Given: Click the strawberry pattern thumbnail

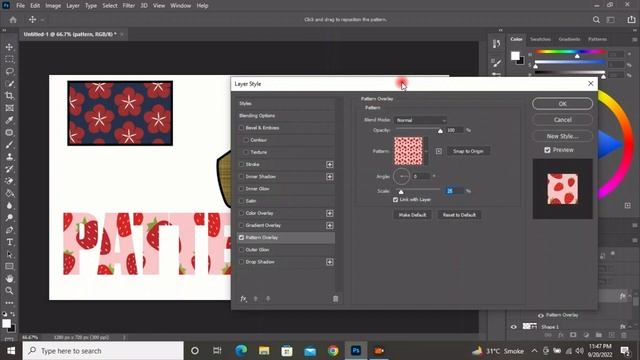Looking at the screenshot, I should pyautogui.click(x=408, y=151).
